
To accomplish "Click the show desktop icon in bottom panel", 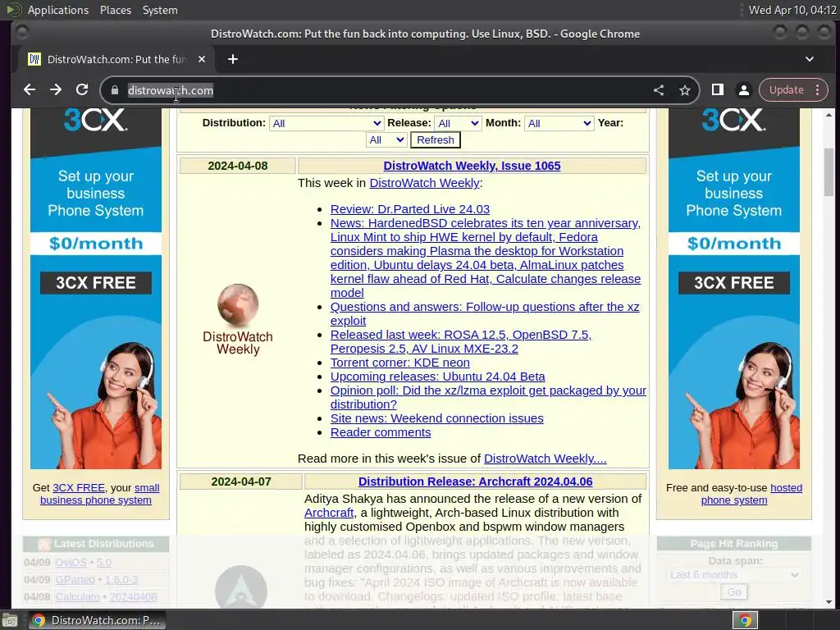I will pyautogui.click(x=10, y=620).
